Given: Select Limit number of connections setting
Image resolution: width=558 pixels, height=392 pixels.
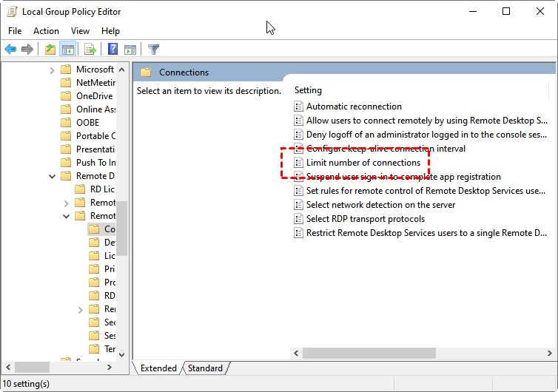Looking at the screenshot, I should coord(363,163).
